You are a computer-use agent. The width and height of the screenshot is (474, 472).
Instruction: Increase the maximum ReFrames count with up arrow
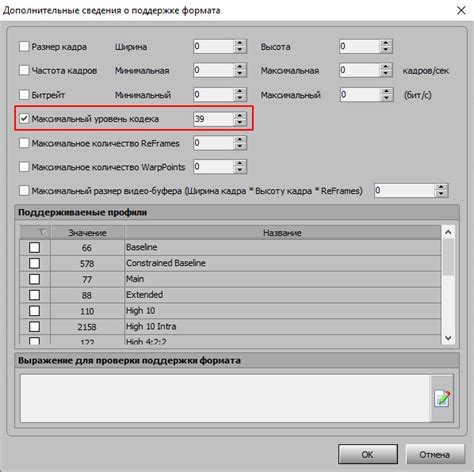[240, 139]
